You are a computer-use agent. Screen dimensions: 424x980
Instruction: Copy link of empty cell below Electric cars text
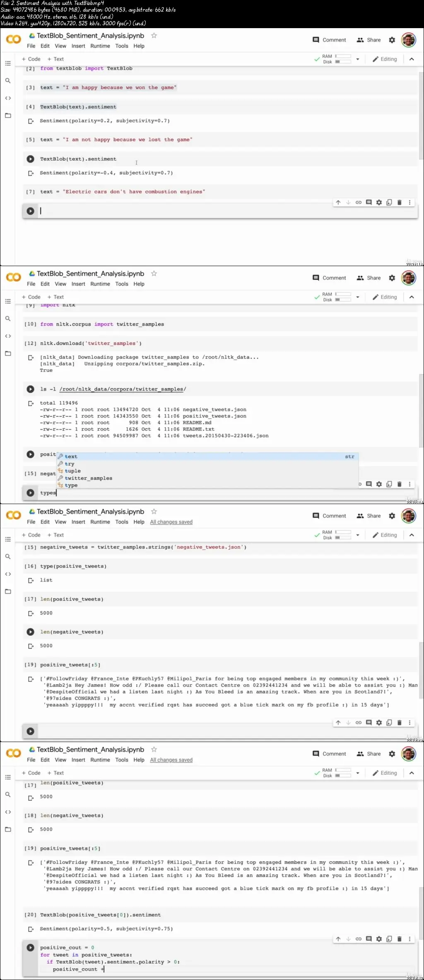[359, 202]
